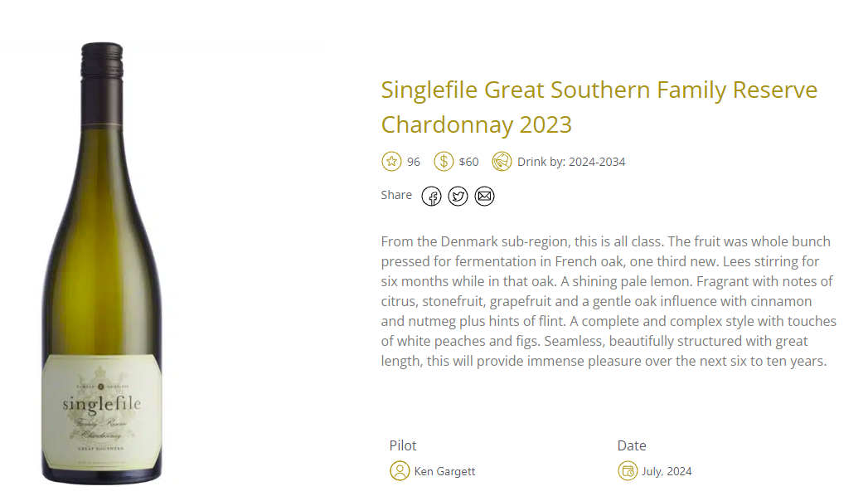Click the Pilot heading

click(x=402, y=445)
